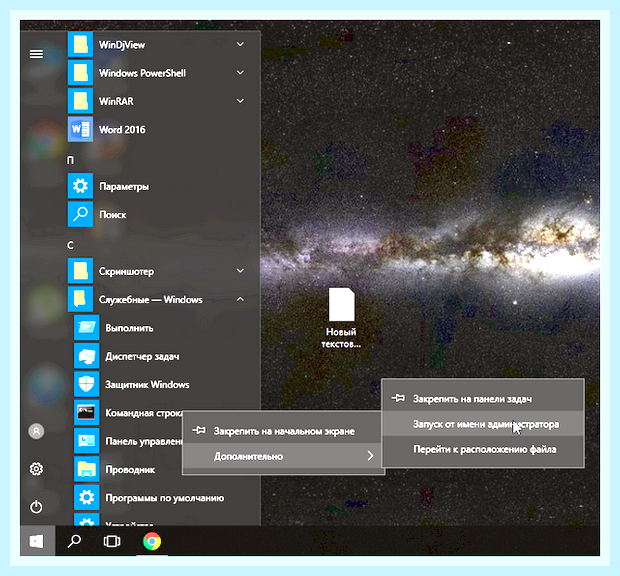Click the Скриншотер folder icon
The height and width of the screenshot is (576, 620).
80,271
